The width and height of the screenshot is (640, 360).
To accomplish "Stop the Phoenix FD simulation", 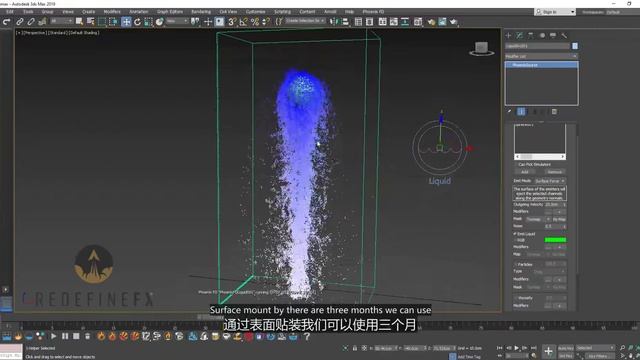I will pyautogui.click(x=76, y=336).
